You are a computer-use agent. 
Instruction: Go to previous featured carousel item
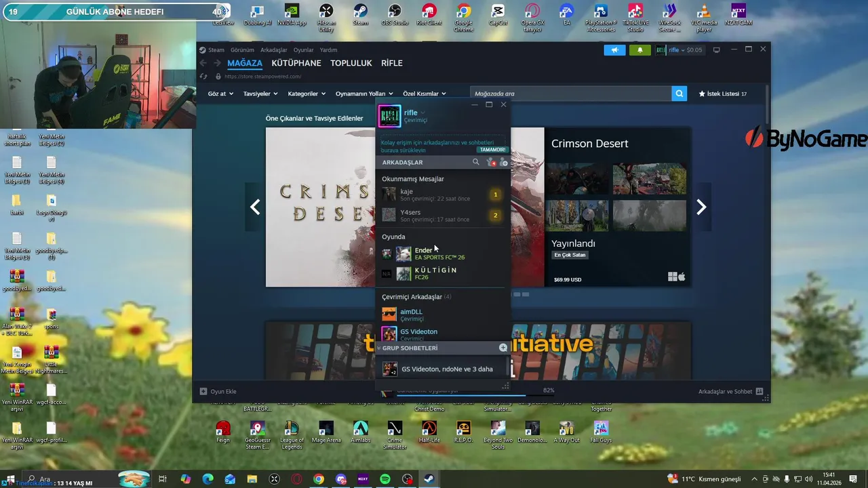(255, 207)
